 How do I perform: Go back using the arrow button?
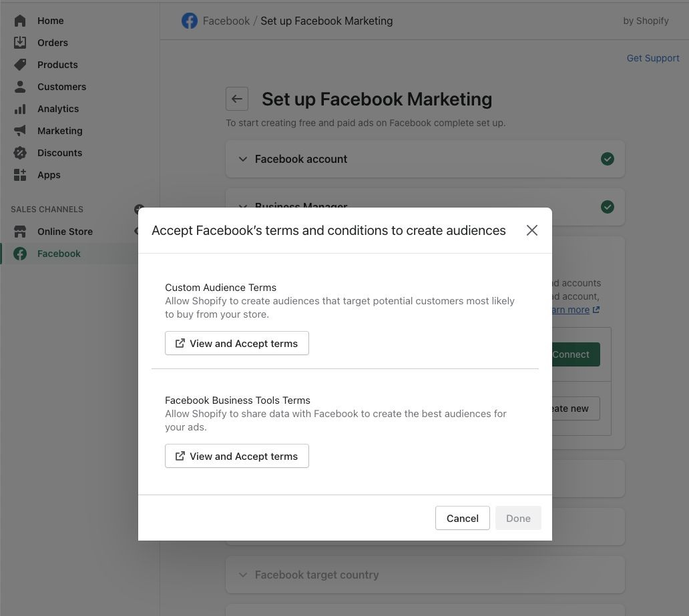tap(237, 99)
